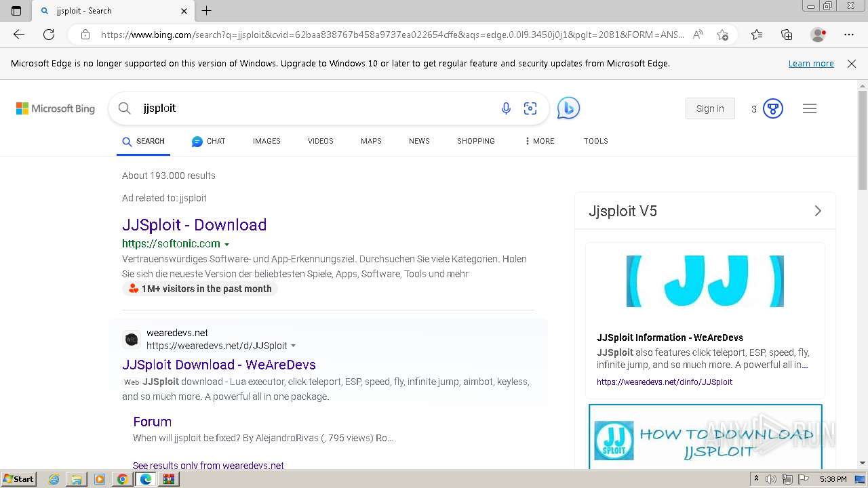Screen dimensions: 868x488
Task: See results only from wearedevs.net
Action: point(208,465)
